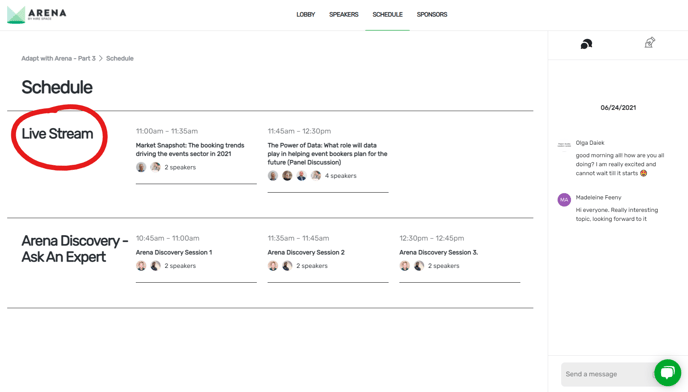Open the notes pencil icon

[649, 42]
